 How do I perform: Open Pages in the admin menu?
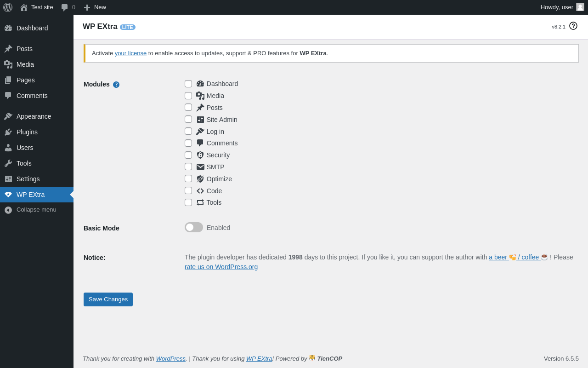tap(37, 80)
